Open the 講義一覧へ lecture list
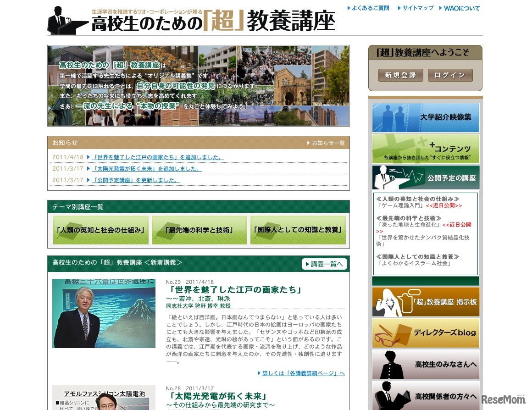The width and height of the screenshot is (532, 410). (x=325, y=264)
